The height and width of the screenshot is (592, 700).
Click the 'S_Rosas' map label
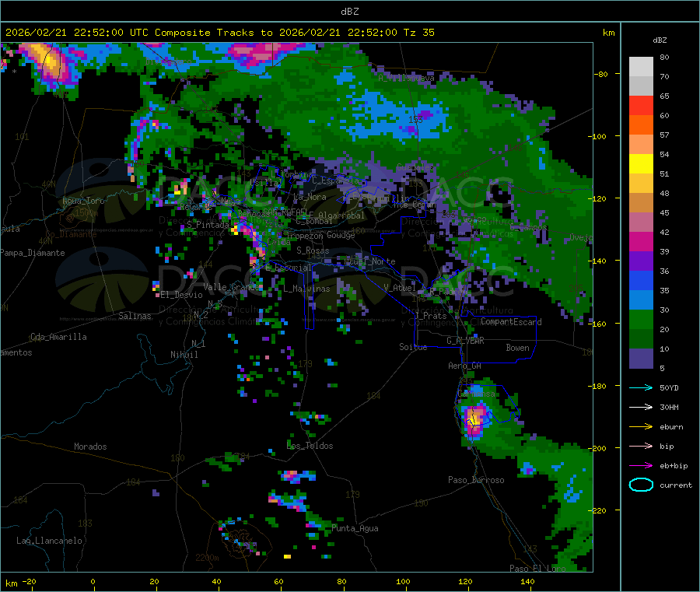pyautogui.click(x=313, y=250)
